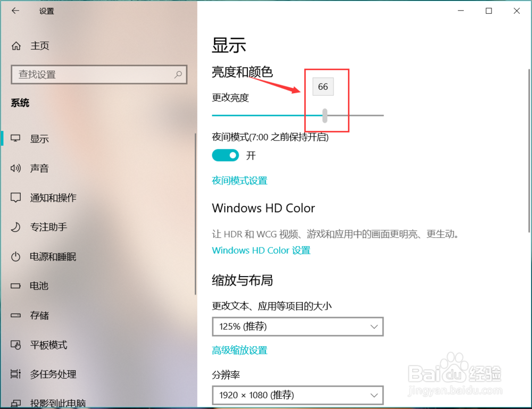Open 通知和操作 notification icon
Viewport: 532px width, 409px height.
(15, 198)
